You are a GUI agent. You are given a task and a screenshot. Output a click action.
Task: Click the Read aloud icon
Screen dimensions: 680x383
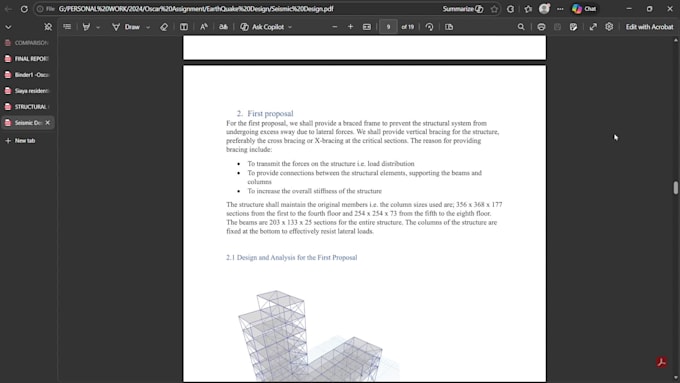[203, 27]
